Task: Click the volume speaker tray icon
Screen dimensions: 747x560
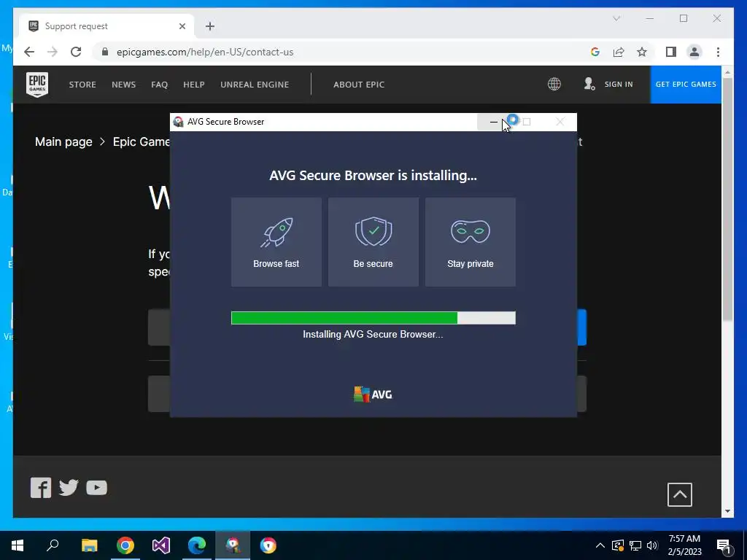Action: point(652,545)
